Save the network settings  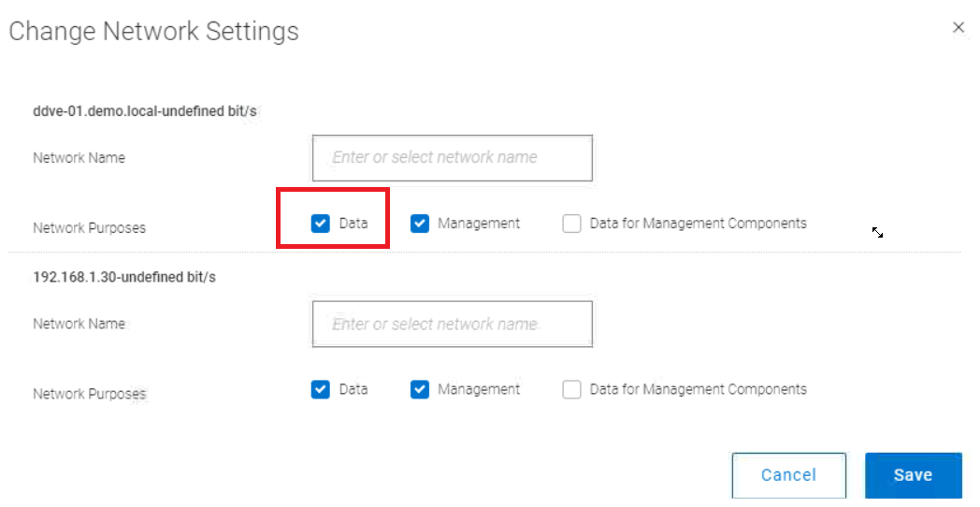click(x=913, y=475)
